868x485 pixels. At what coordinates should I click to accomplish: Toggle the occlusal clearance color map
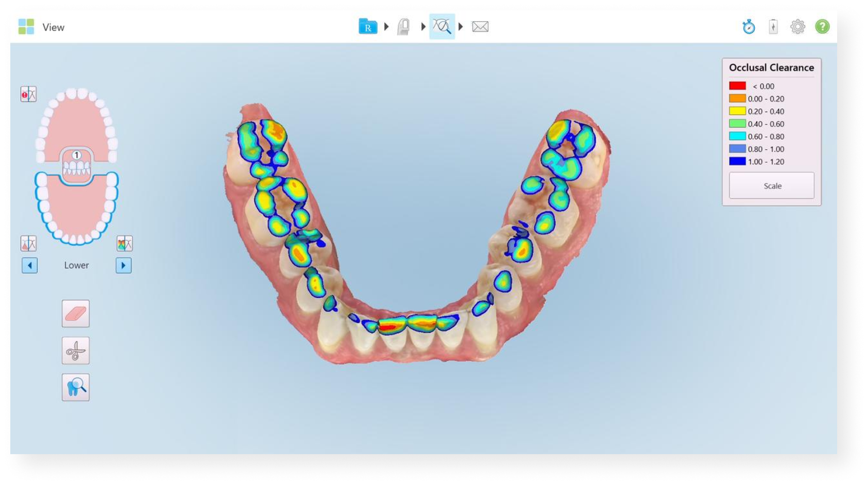pyautogui.click(x=125, y=243)
